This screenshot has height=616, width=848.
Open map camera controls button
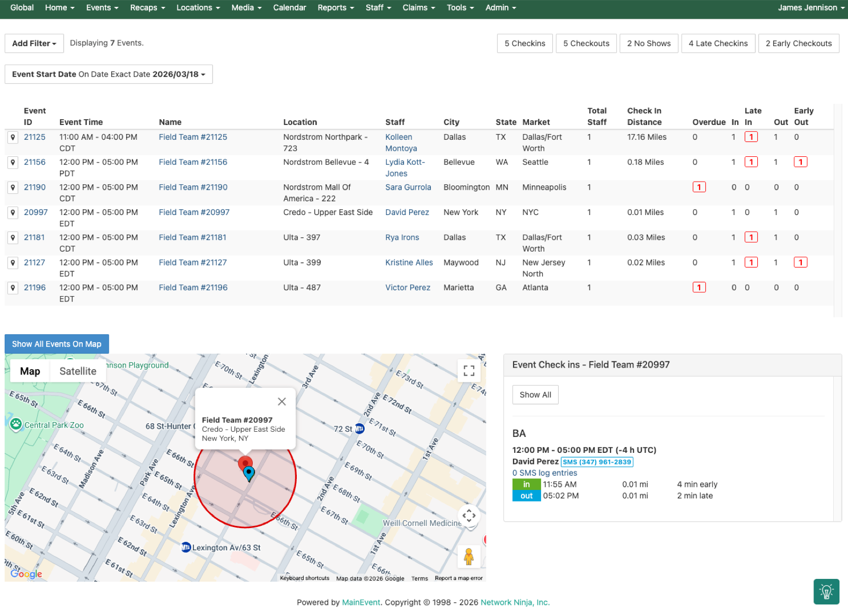[469, 515]
